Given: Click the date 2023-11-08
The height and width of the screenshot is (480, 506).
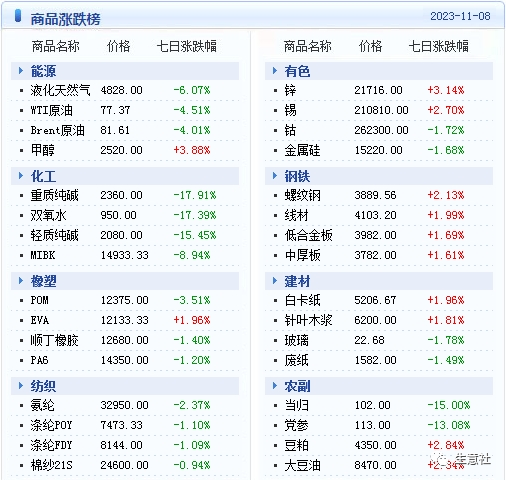Looking at the screenshot, I should (460, 16).
